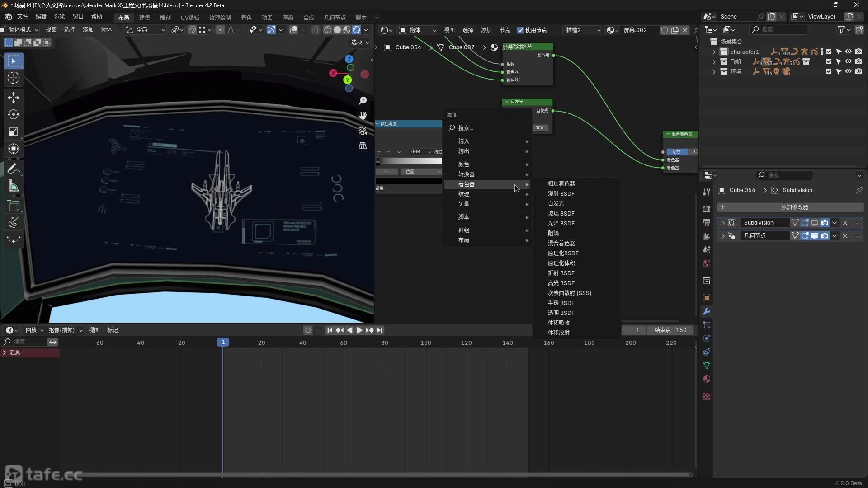
Task: Open the Scene properties tab
Action: coord(707,249)
